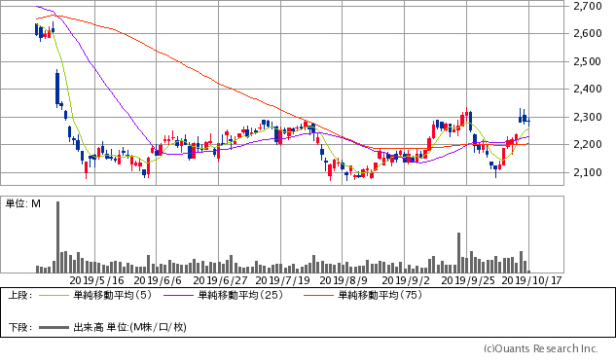
Task: Click the 2,700 price axis label
Action: coord(588,6)
